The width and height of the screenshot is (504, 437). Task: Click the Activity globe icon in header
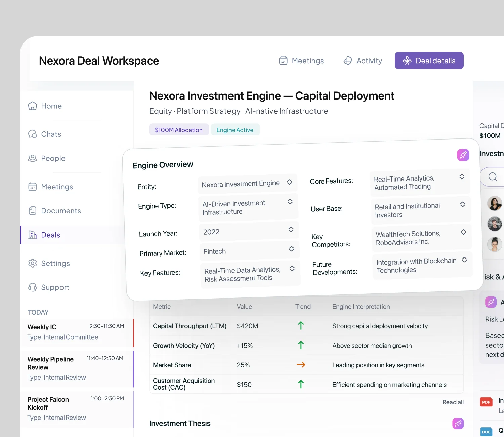click(348, 61)
